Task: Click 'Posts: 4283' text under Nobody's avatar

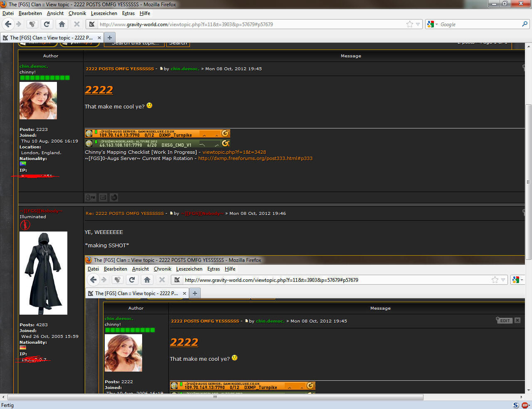Action: tap(34, 325)
